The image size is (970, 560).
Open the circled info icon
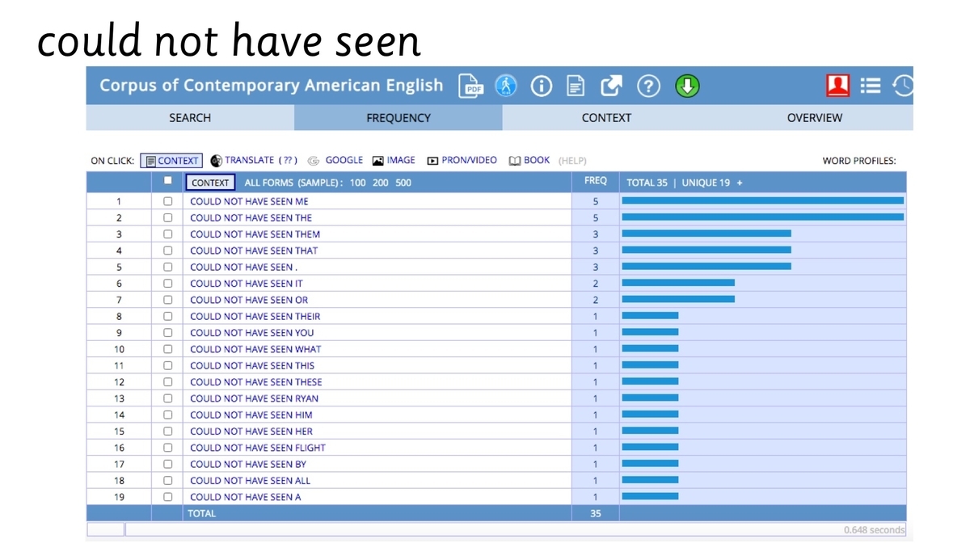[x=542, y=86]
